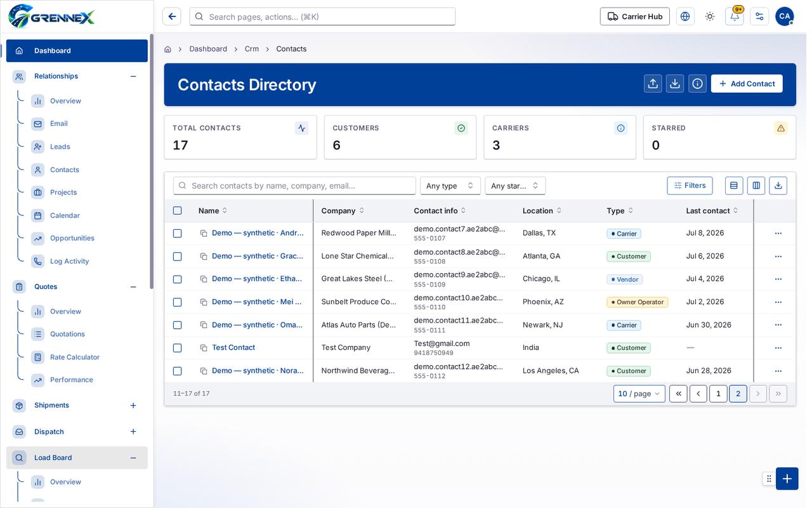This screenshot has width=812, height=508.
Task: Click the notifications bell icon
Action: coord(734,17)
